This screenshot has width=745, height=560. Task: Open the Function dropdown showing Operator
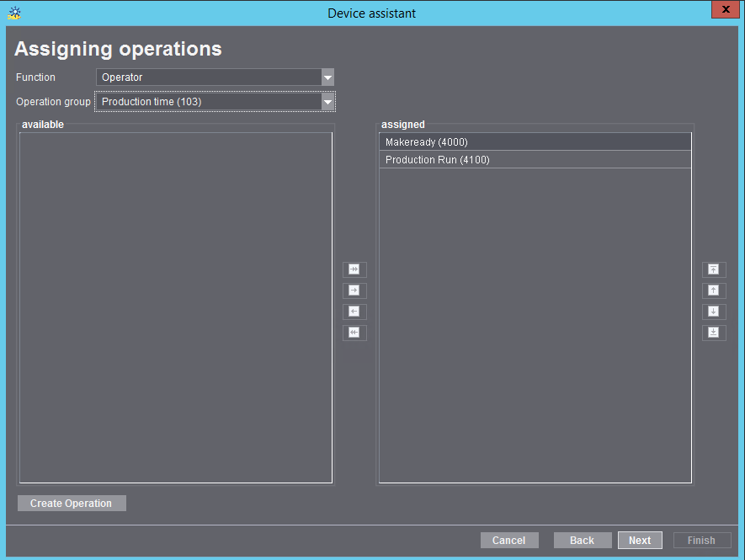coord(327,77)
